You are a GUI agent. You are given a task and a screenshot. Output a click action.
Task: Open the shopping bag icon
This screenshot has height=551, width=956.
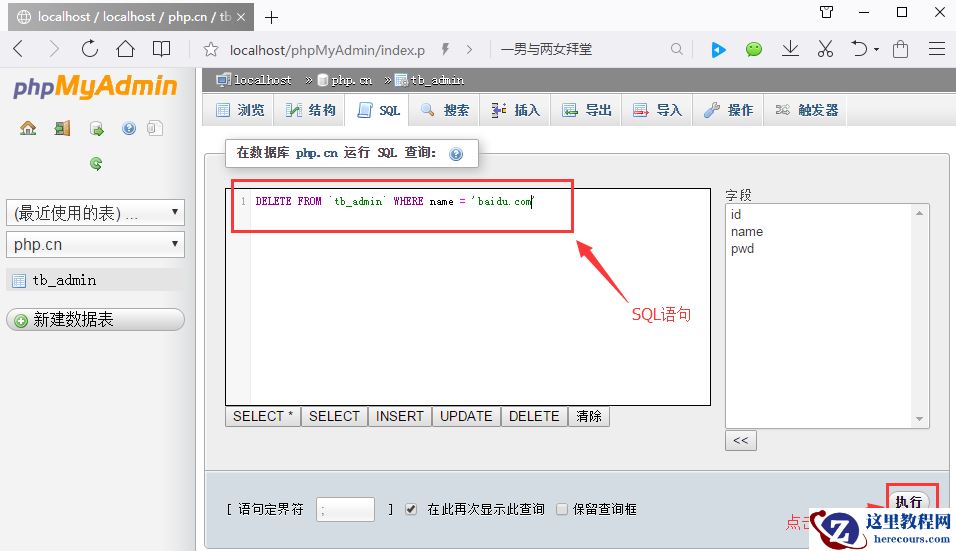[901, 49]
